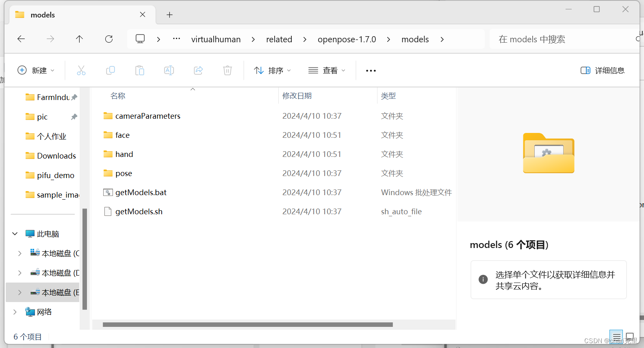Click the models breadcrumb segment

coord(415,39)
